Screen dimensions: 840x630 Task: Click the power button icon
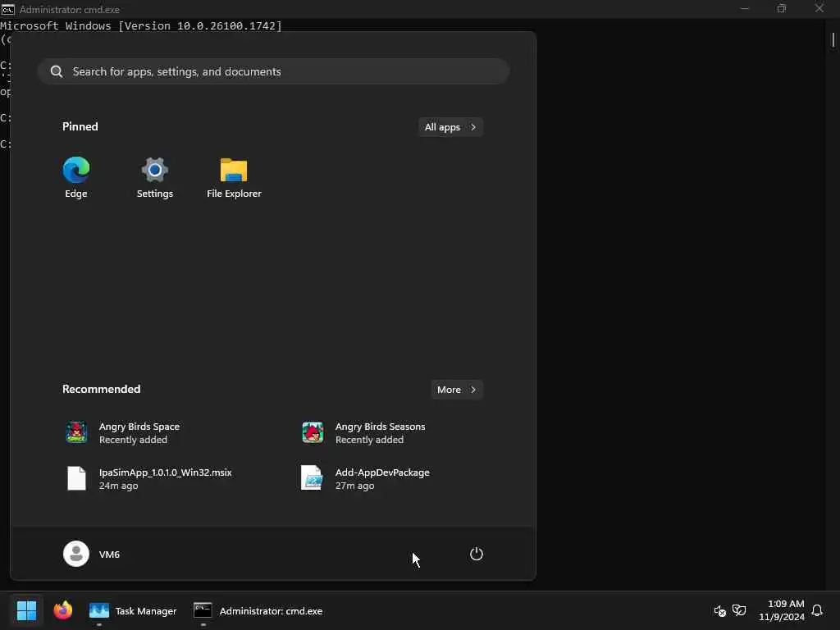pos(477,554)
